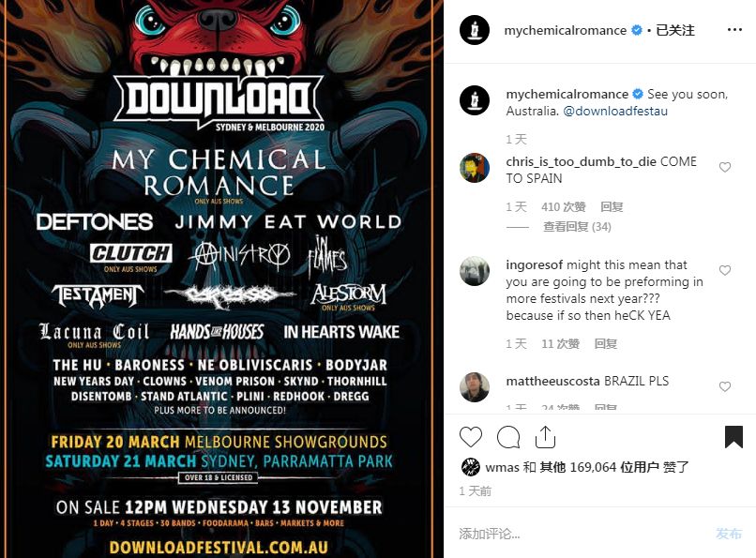Viewport: 756px width, 558px height.
Task: Share the post via share icon
Action: coord(545,437)
